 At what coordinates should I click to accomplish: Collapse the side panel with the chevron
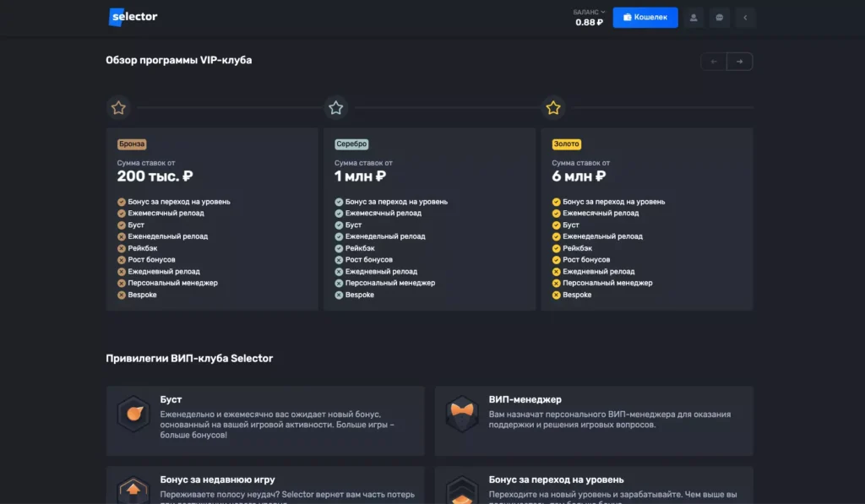tap(744, 18)
